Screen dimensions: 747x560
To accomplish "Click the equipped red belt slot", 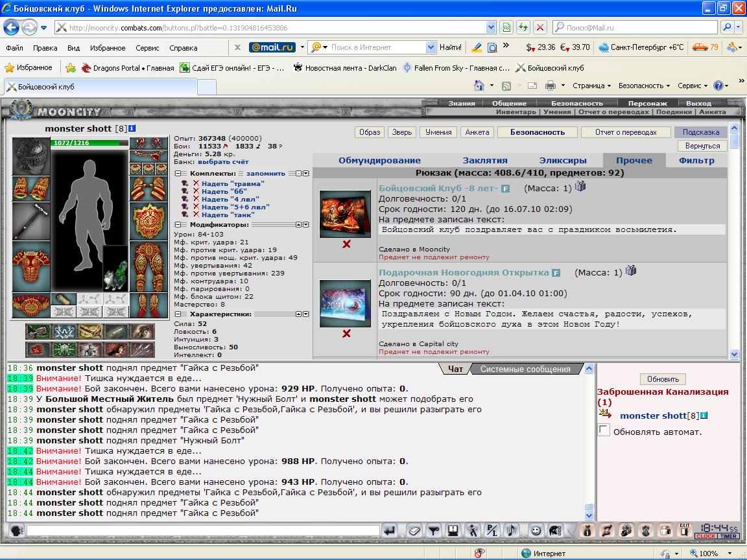I will click(x=31, y=305).
